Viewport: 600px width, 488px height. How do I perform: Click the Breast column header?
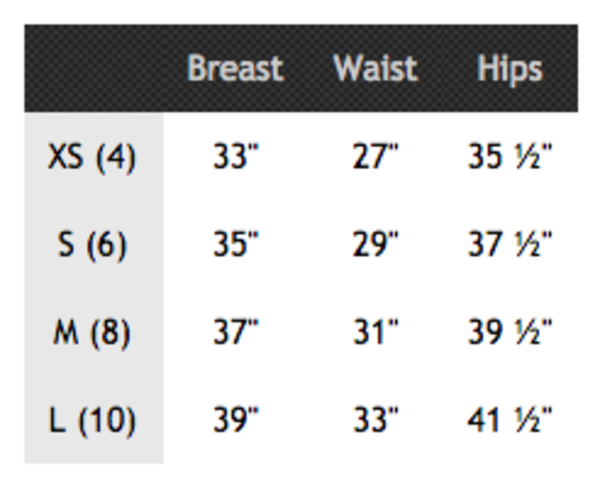click(x=235, y=69)
